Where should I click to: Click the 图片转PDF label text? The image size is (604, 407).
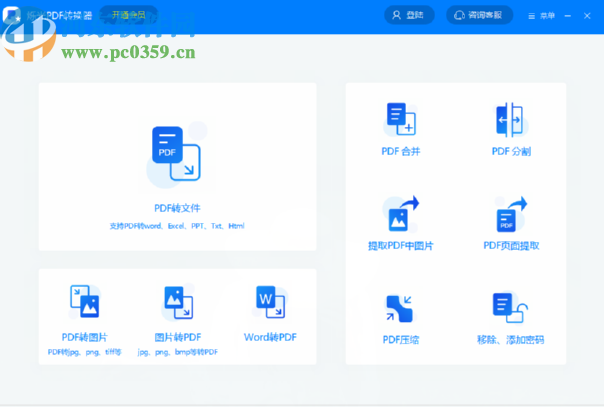[178, 337]
